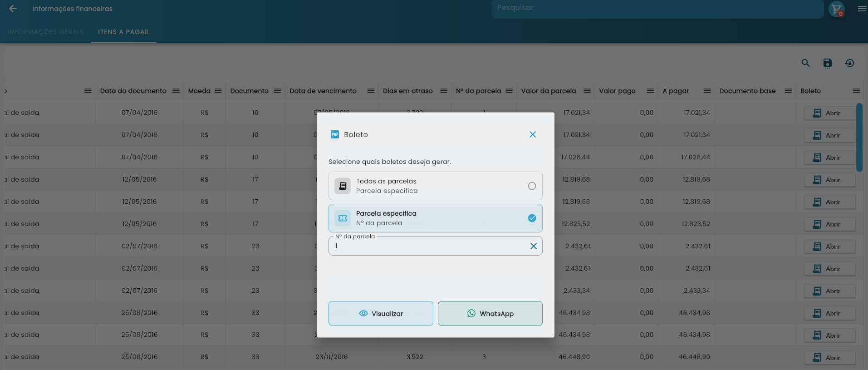Open the Nº da parcela column menu
The image size is (868, 370).
(x=509, y=91)
